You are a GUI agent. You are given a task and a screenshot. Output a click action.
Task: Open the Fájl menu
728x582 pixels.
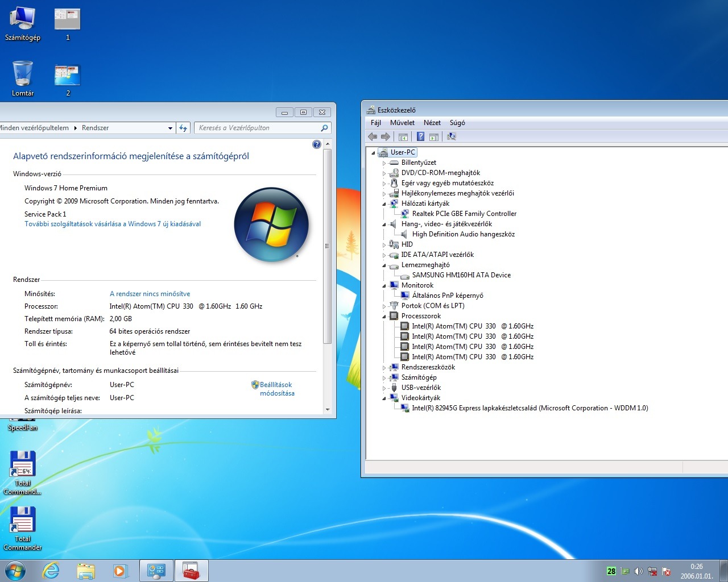[376, 123]
